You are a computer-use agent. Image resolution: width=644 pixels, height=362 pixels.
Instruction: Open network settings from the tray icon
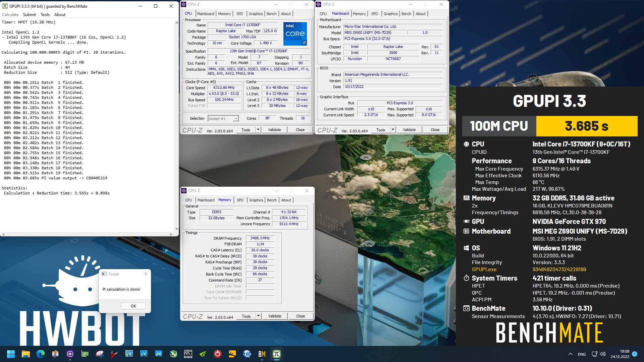pyautogui.click(x=594, y=354)
